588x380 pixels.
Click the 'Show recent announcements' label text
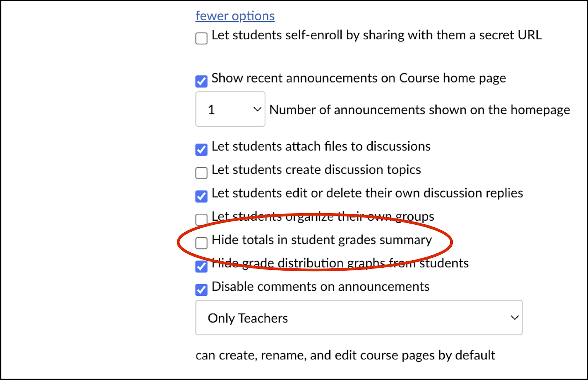(x=358, y=77)
